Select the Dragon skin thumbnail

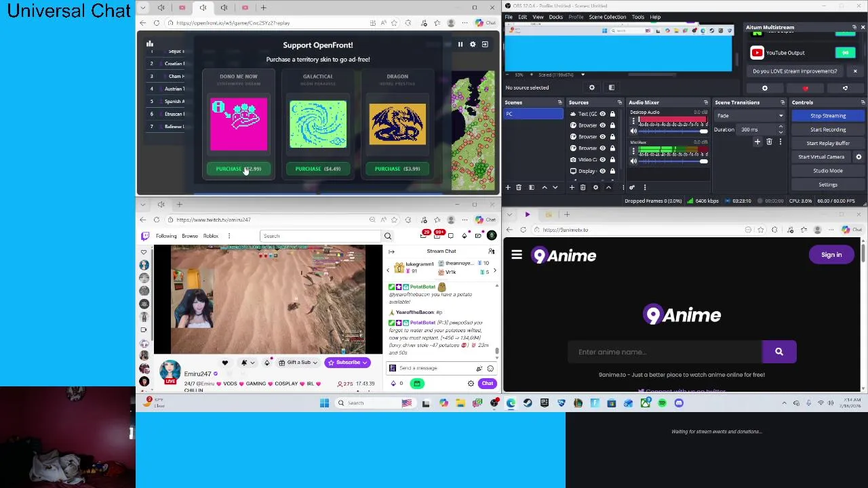(397, 124)
